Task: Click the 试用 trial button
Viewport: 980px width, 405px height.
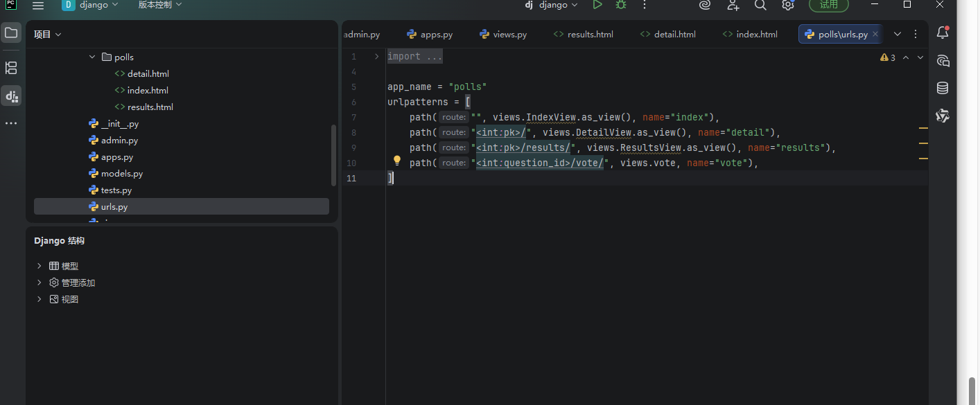Action: pyautogui.click(x=829, y=5)
